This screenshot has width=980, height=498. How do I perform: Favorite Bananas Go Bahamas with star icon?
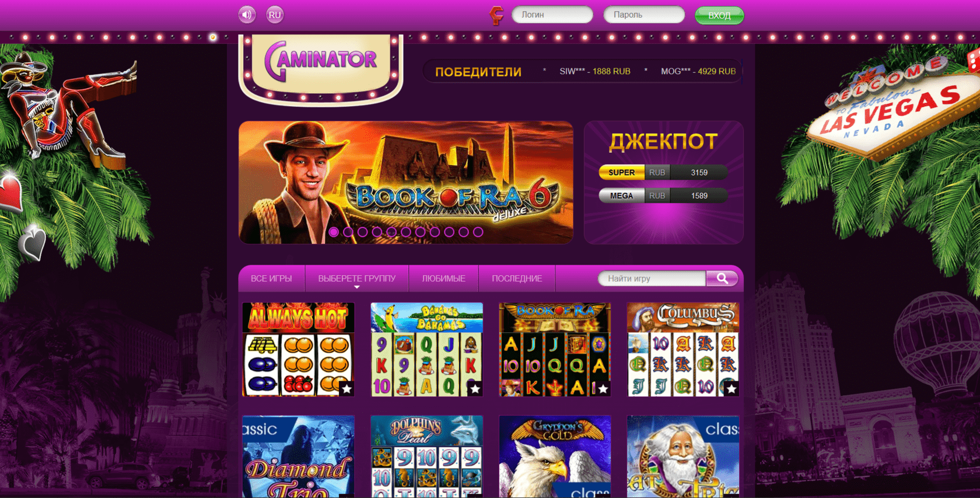(475, 388)
